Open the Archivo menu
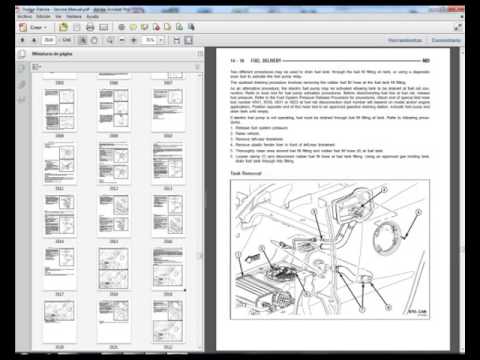Viewport: 480px width, 360px height. click(24, 16)
